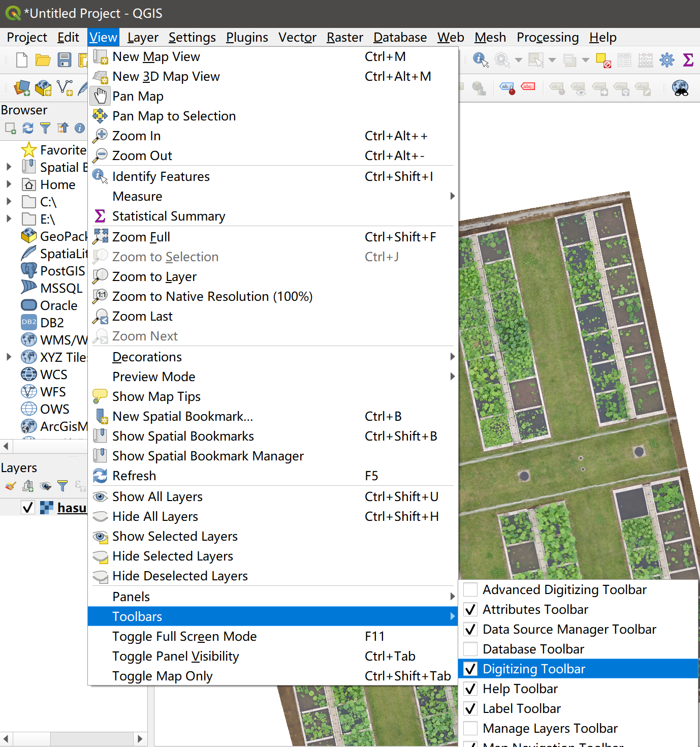Screen dimensions: 700x747
Task: Expand the C:\ drive tree item
Action: pyautogui.click(x=9, y=201)
